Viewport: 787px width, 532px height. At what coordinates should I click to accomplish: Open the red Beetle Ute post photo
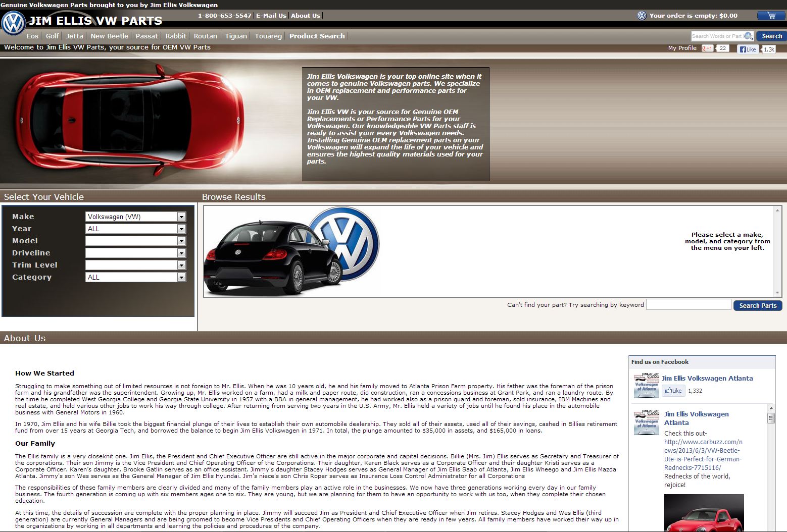(x=704, y=513)
